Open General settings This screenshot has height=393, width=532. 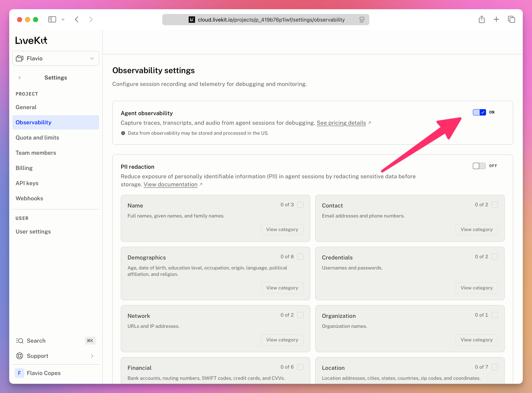tap(56, 107)
